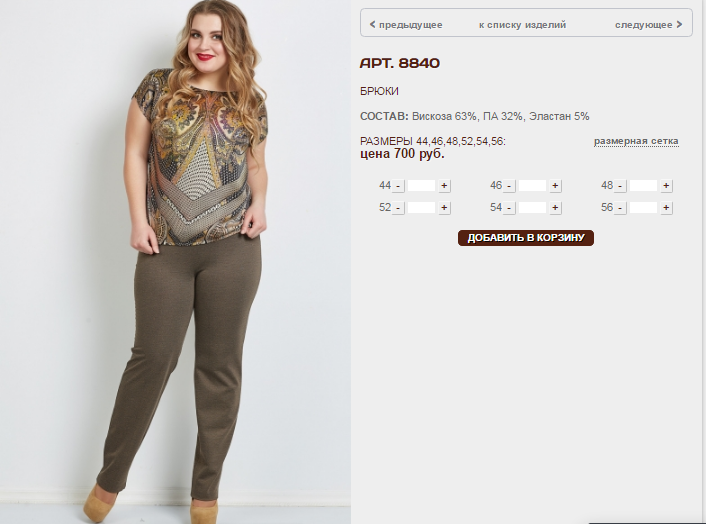The image size is (706, 524).
Task: Click ДОБАВИТЬ В КОРЗИНУ button
Action: click(x=526, y=238)
